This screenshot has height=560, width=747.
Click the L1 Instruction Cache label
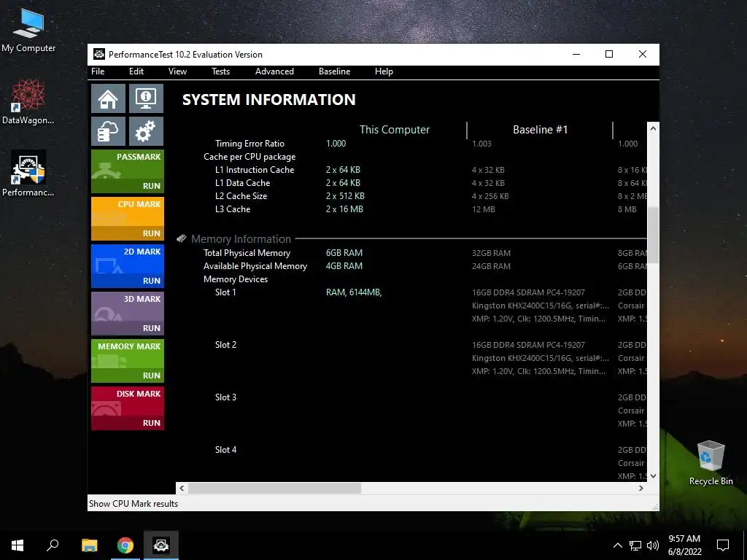pyautogui.click(x=255, y=170)
